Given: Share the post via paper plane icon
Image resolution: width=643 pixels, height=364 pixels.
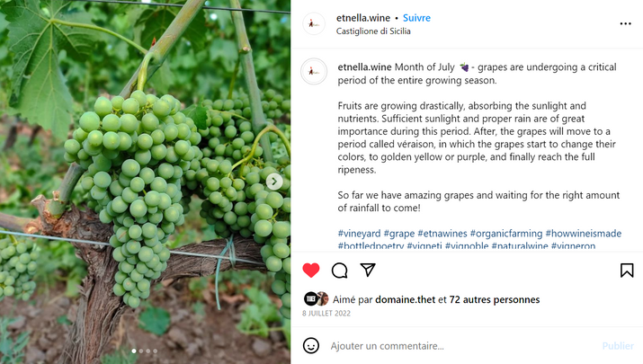Looking at the screenshot, I should click(367, 270).
